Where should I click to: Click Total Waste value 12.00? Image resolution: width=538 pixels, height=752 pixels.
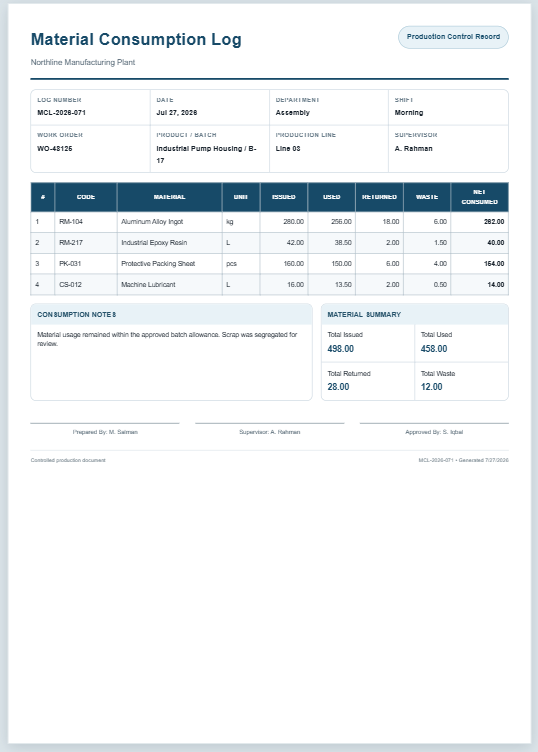click(x=432, y=387)
